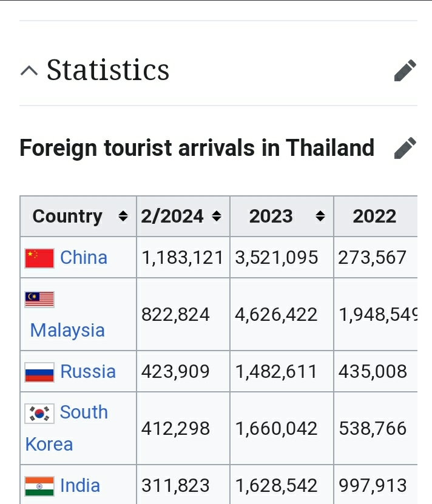Click the Russia flag icon

[x=39, y=372]
